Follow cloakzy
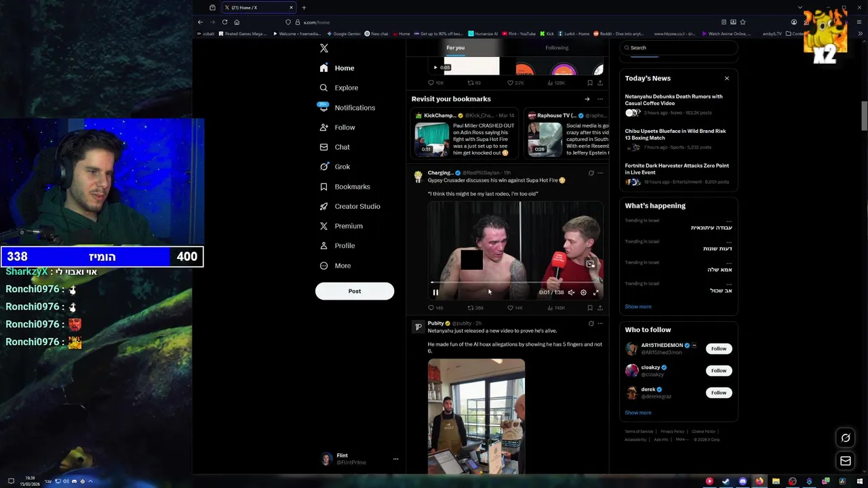The height and width of the screenshot is (488, 868). coord(719,371)
